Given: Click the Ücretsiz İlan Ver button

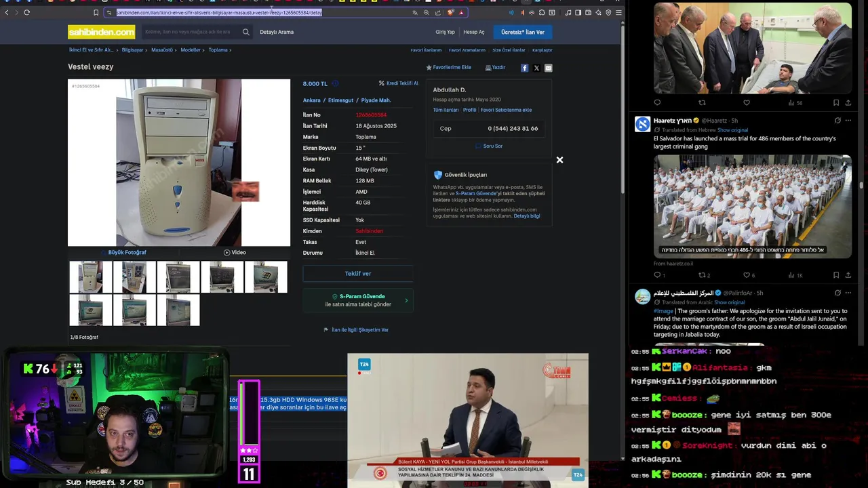Looking at the screenshot, I should [x=522, y=32].
